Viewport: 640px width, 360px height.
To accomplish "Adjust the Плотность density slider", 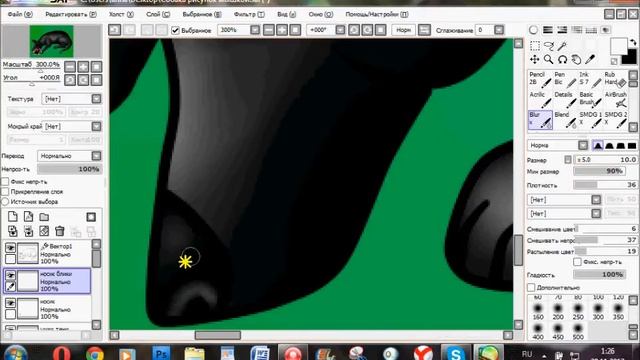I will tap(605, 185).
